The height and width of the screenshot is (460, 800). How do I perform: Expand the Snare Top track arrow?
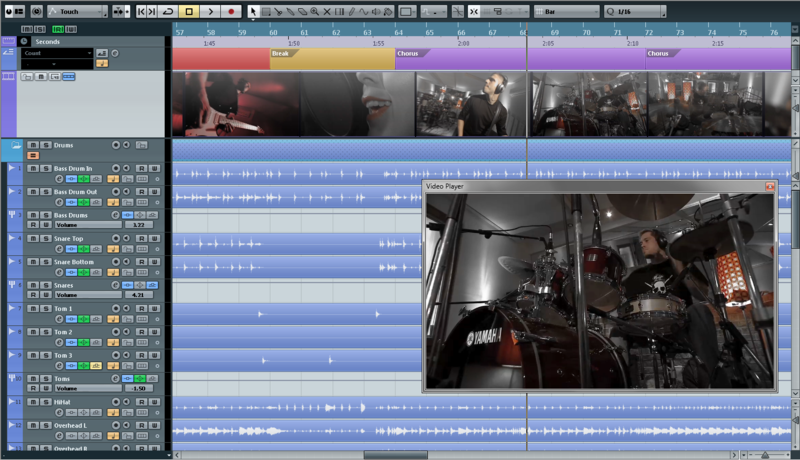11,238
